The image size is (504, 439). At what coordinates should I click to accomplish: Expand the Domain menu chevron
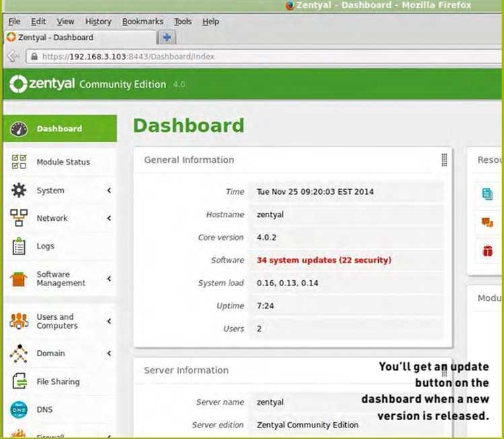[x=109, y=353]
